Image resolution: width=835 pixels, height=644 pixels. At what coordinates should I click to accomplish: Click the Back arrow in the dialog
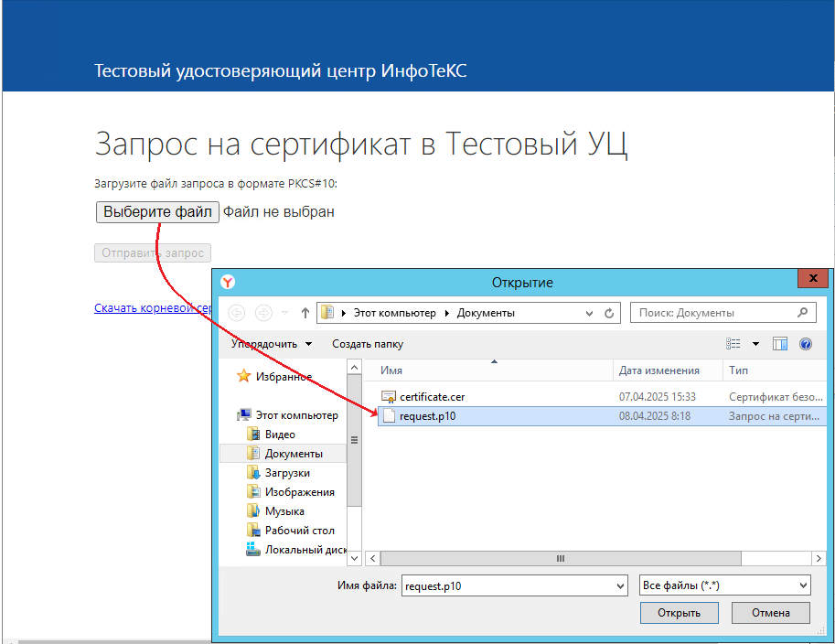click(x=237, y=313)
